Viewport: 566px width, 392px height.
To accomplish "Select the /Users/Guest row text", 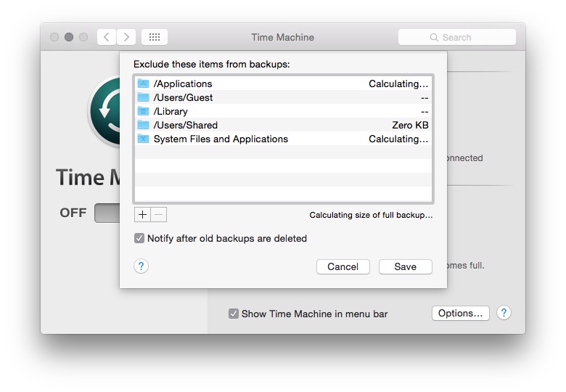I will point(183,97).
